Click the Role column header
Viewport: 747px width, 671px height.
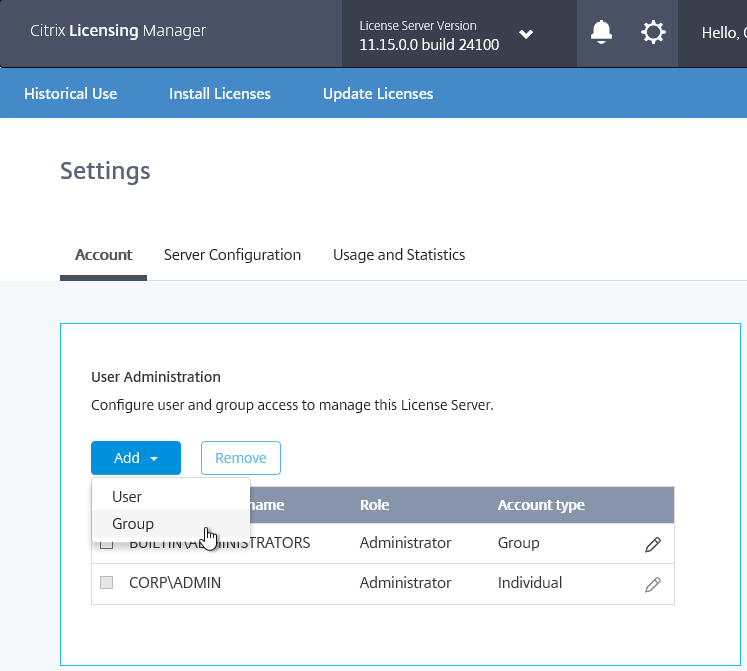pyautogui.click(x=375, y=505)
